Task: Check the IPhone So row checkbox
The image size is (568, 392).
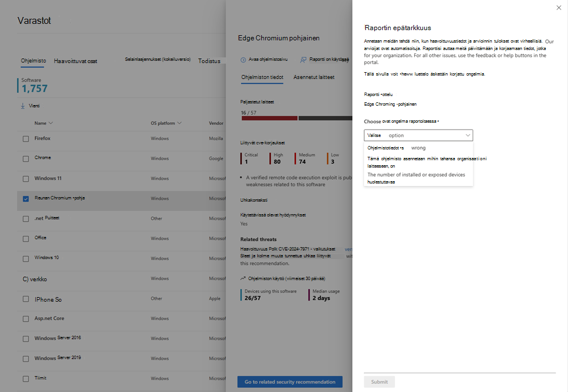Action: point(26,299)
